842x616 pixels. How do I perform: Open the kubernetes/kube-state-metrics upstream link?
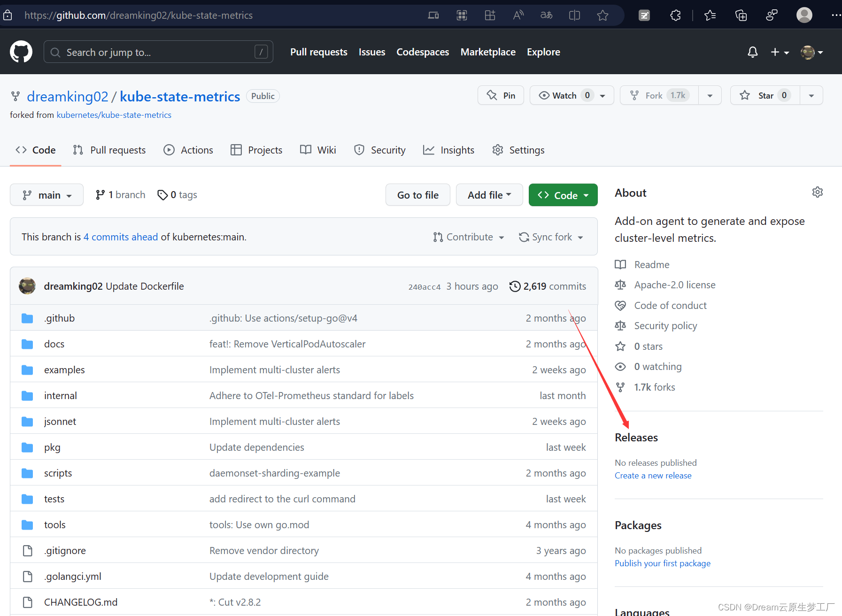tap(114, 115)
